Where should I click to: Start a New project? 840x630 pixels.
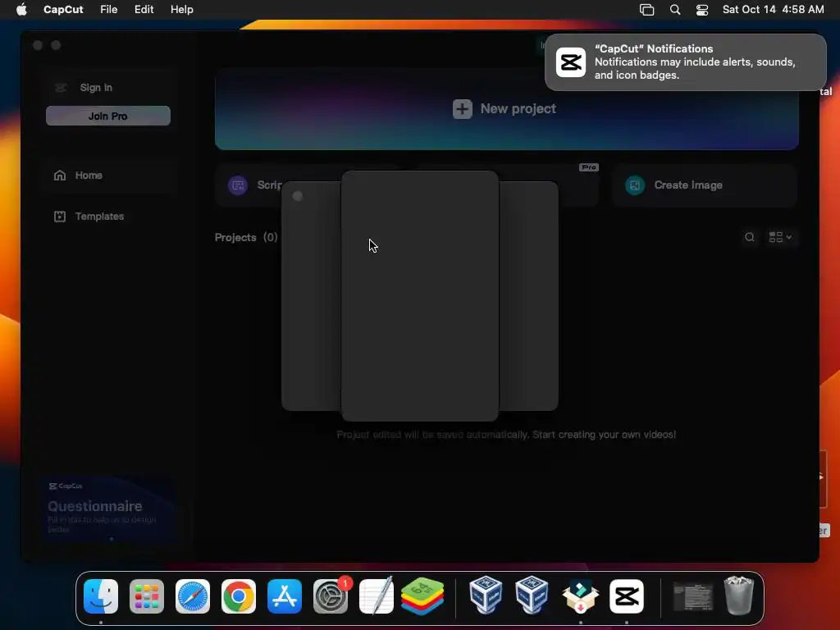pyautogui.click(x=506, y=109)
